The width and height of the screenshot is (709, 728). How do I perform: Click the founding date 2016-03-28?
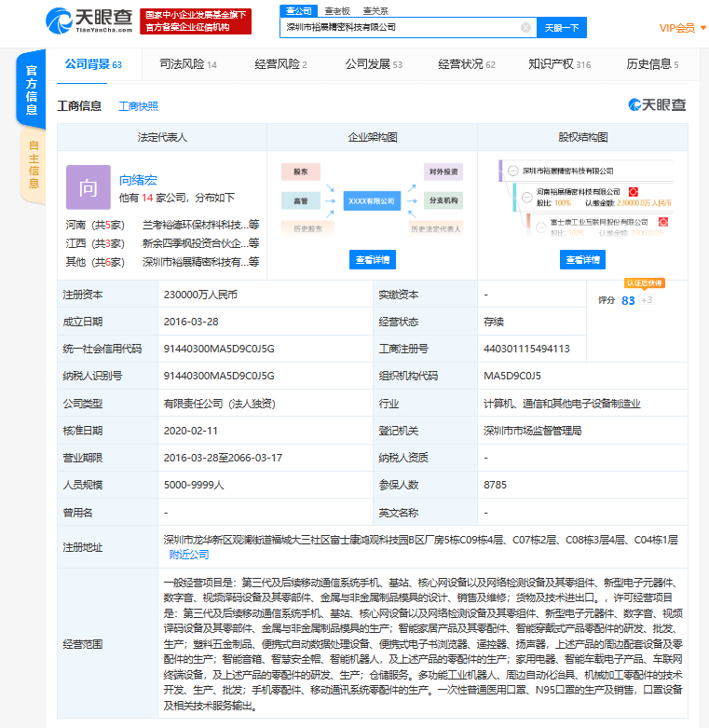(191, 322)
